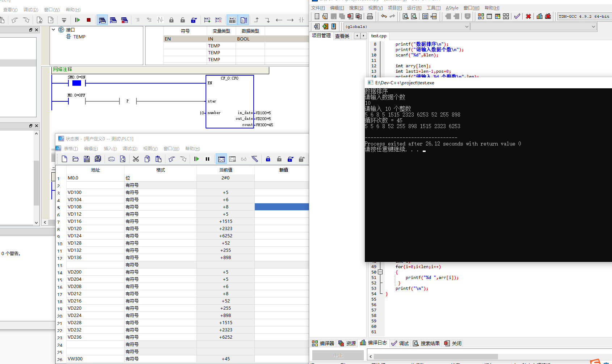Screen dimensions: 612x364
Task: Click red X stop execution icon in Dev-C++
Action: [x=528, y=16]
